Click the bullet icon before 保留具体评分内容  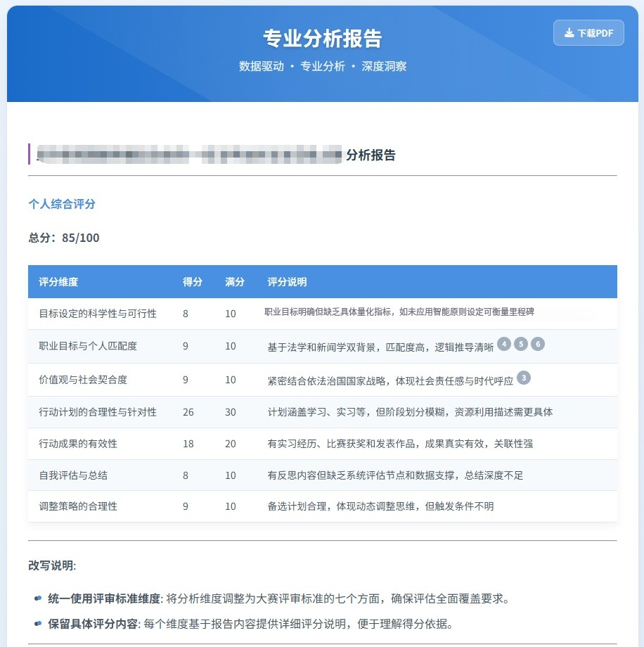[x=38, y=623]
